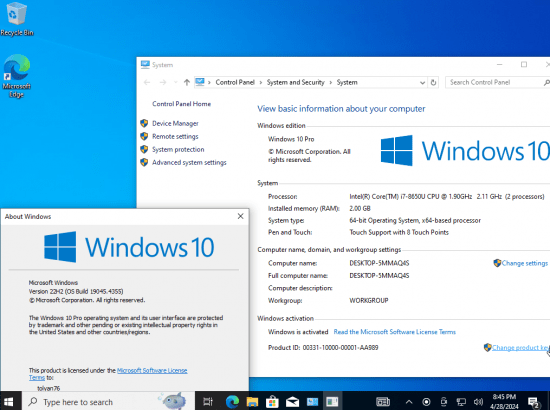Click the System protection shield icon

tap(144, 149)
